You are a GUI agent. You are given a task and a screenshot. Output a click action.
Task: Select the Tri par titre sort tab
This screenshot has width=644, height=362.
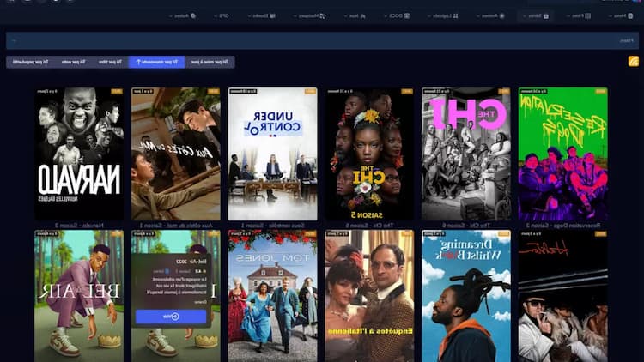(x=111, y=62)
